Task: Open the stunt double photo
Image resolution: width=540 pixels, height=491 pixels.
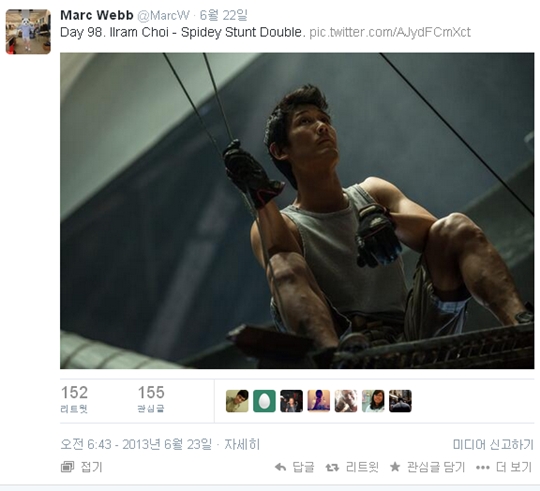Action: [297, 211]
